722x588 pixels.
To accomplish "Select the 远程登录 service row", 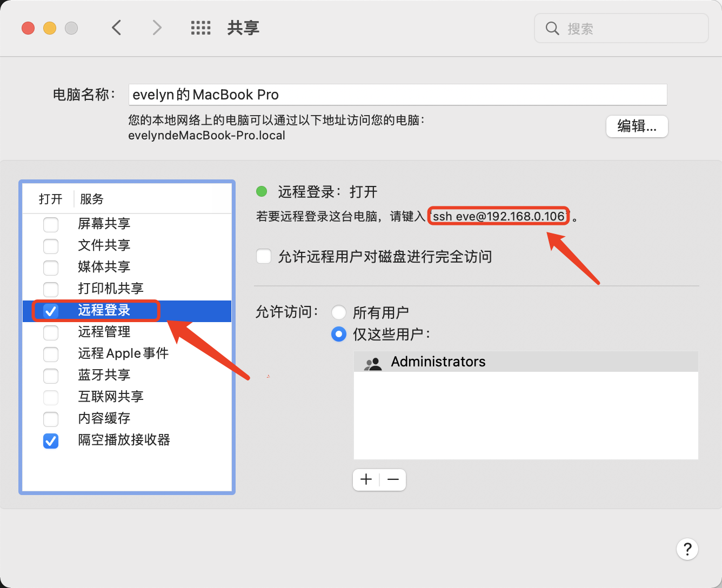I will [127, 311].
